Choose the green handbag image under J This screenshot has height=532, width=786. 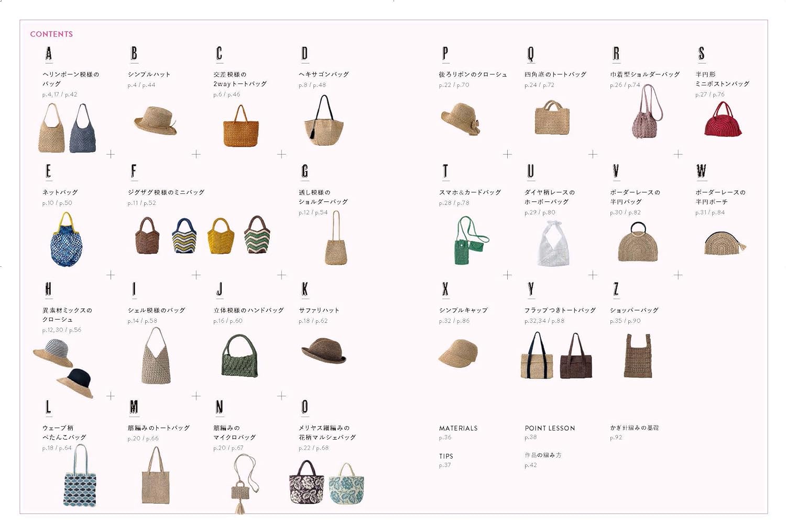[x=239, y=356]
